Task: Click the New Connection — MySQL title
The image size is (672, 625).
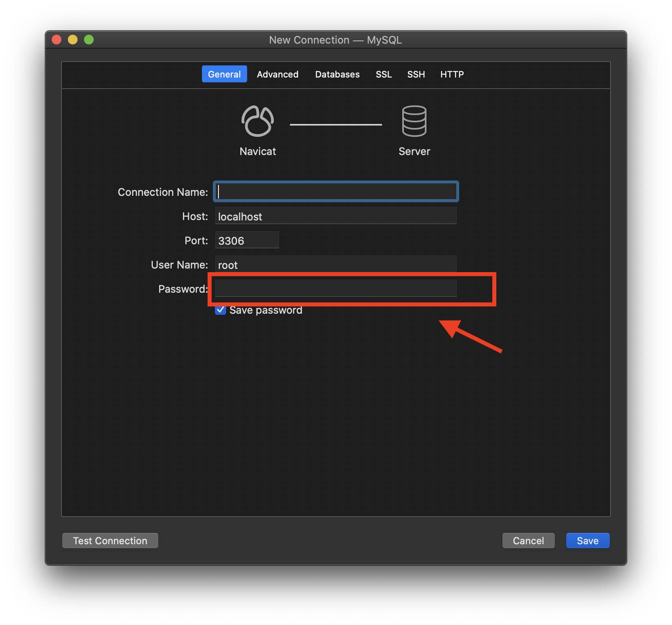Action: pyautogui.click(x=335, y=40)
